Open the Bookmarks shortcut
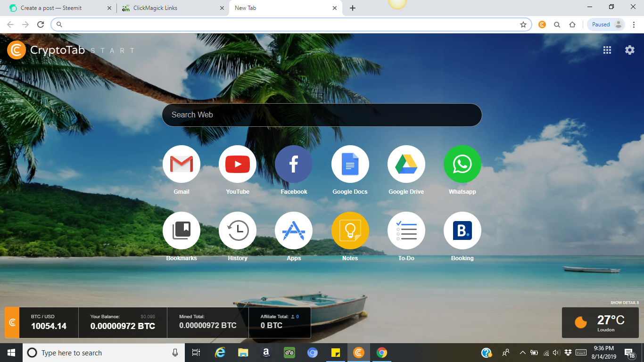 (182, 230)
